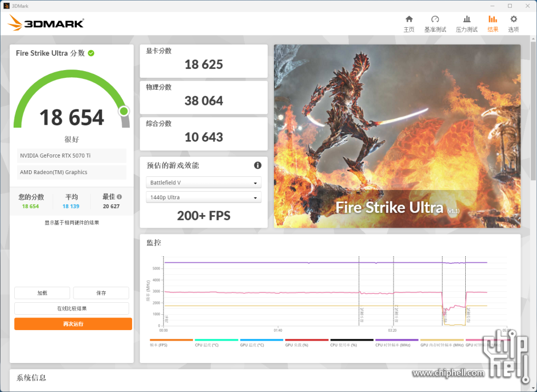
Task: Click the 03:20 time axis label
Action: (392, 331)
